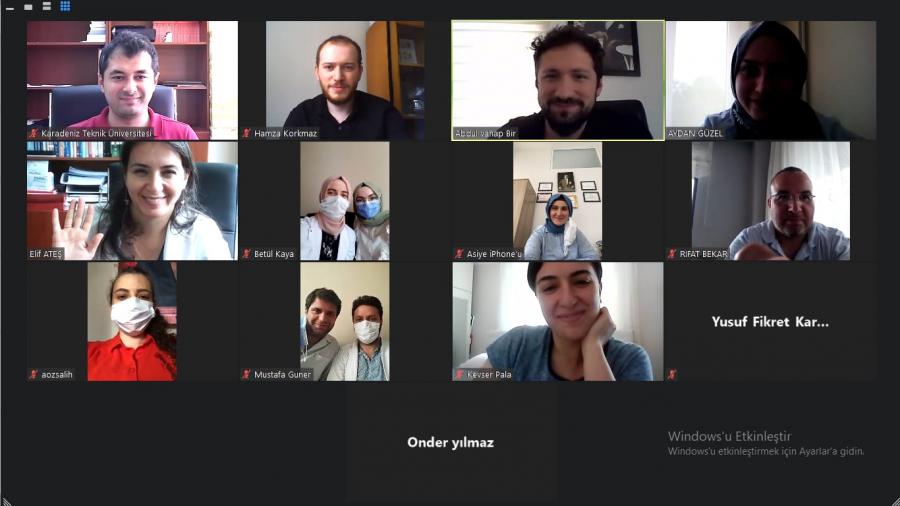Click muted mic icon beside Hamza Korkmaz

point(247,133)
